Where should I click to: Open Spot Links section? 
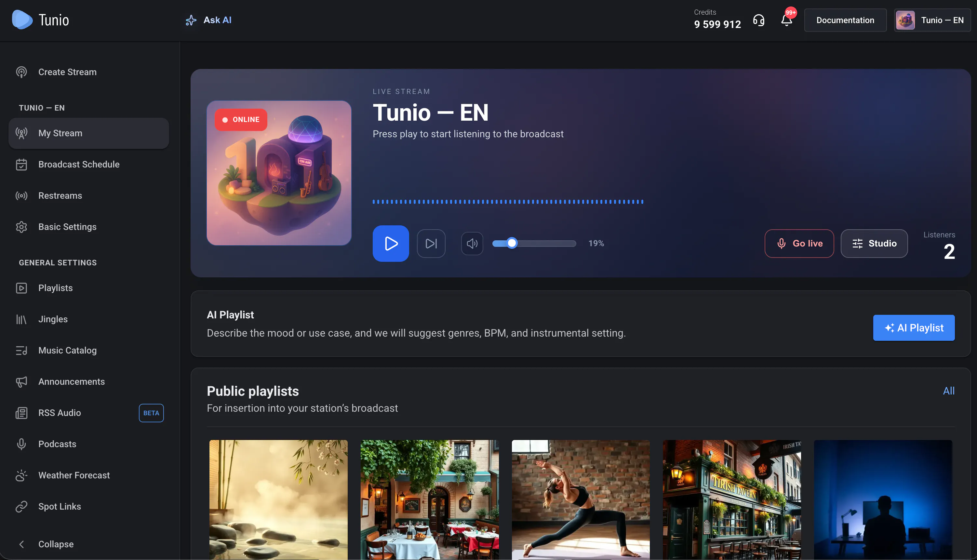pos(88,506)
